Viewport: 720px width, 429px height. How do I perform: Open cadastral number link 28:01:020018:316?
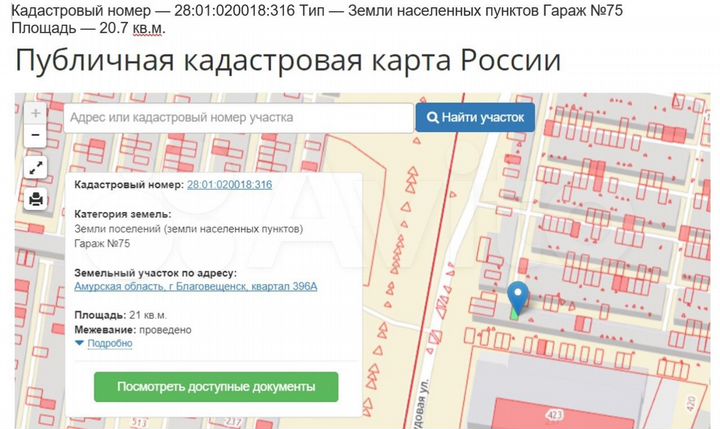tap(229, 185)
